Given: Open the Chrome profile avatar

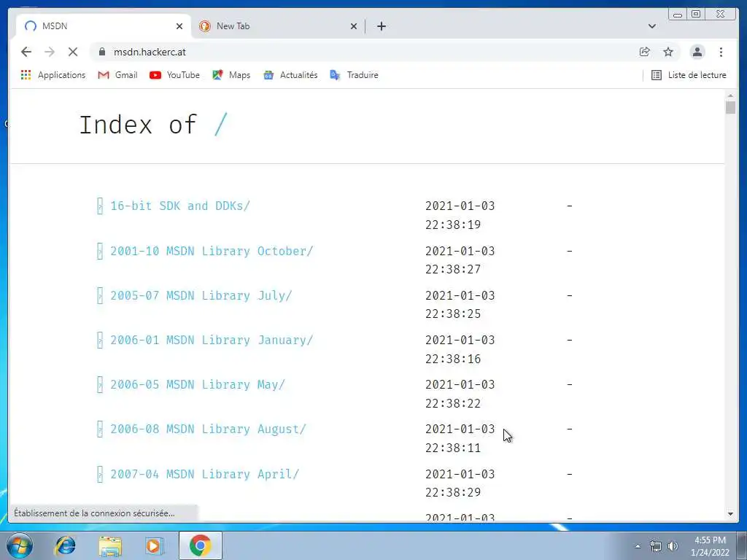Looking at the screenshot, I should tap(697, 52).
